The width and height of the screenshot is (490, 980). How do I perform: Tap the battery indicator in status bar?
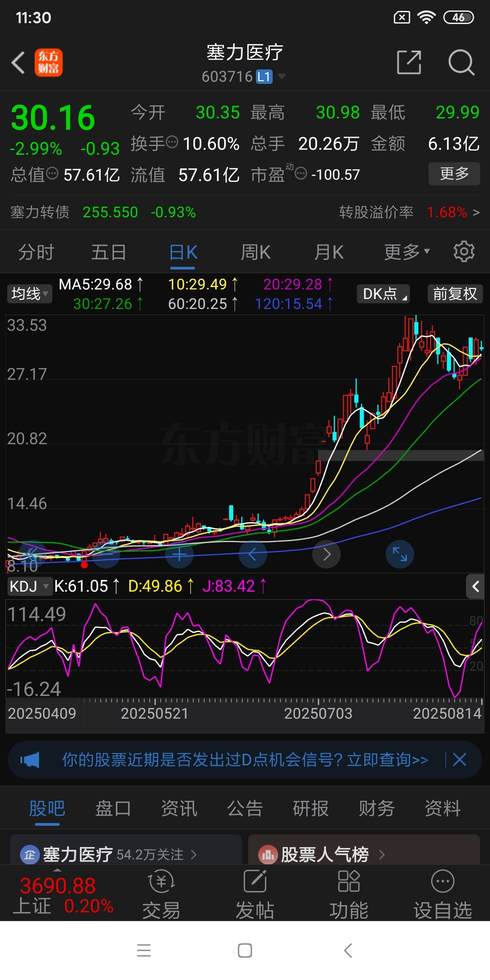[459, 18]
